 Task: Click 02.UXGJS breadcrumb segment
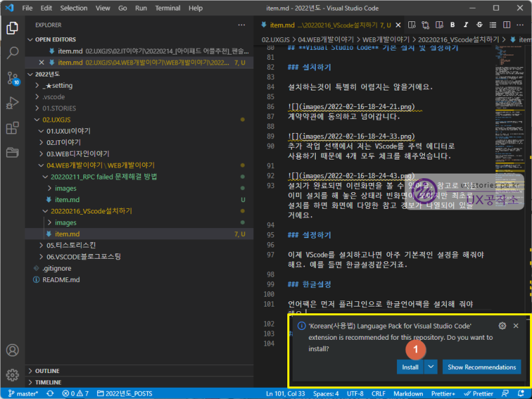[x=275, y=40]
